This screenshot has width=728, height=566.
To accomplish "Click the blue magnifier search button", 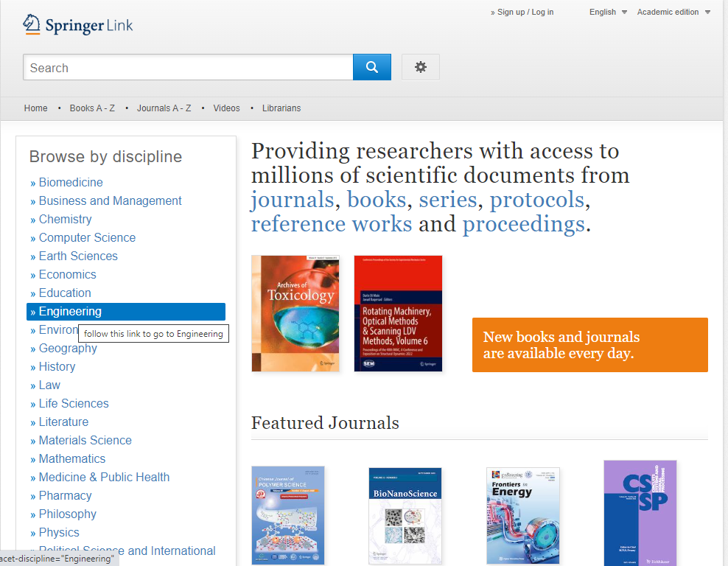I will [x=372, y=67].
